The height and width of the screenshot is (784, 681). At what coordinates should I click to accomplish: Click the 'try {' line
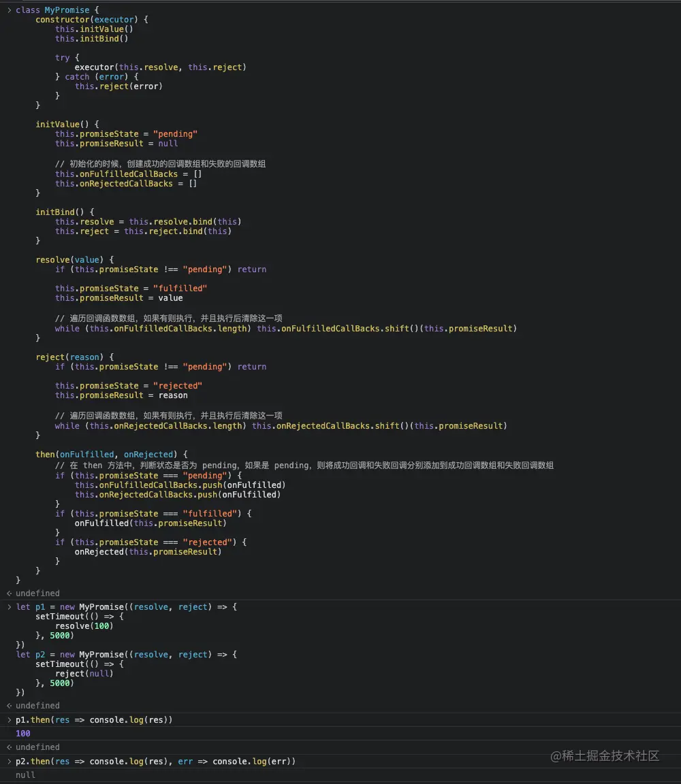[67, 57]
